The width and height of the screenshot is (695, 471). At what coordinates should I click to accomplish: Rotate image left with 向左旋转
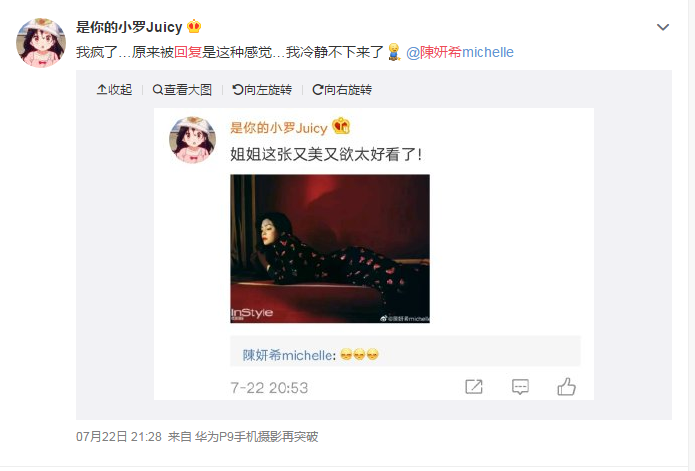[x=262, y=90]
